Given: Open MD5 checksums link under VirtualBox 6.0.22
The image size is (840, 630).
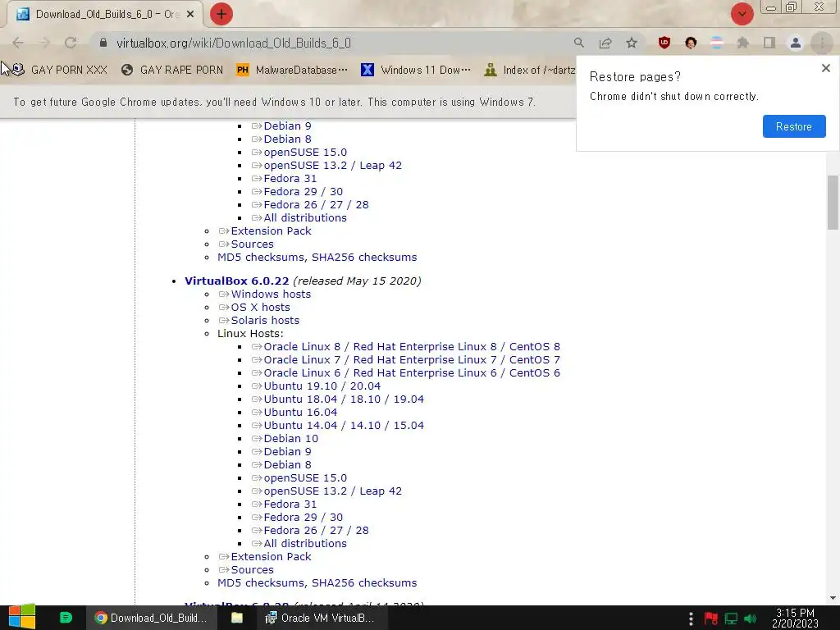Looking at the screenshot, I should 261,583.
